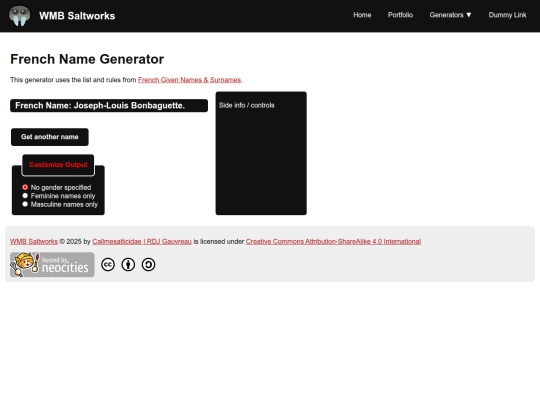Click the French Name Generator heading
This screenshot has height=405, width=540.
87,59
